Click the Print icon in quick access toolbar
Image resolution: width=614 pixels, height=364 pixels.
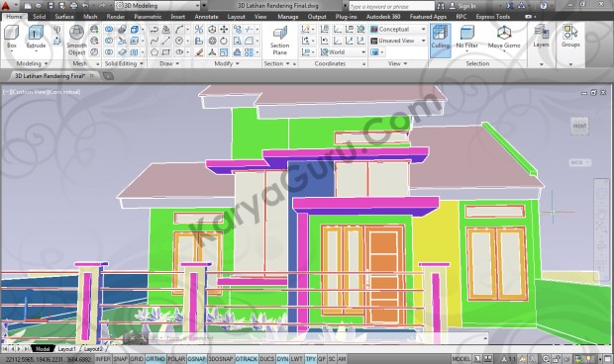74,6
